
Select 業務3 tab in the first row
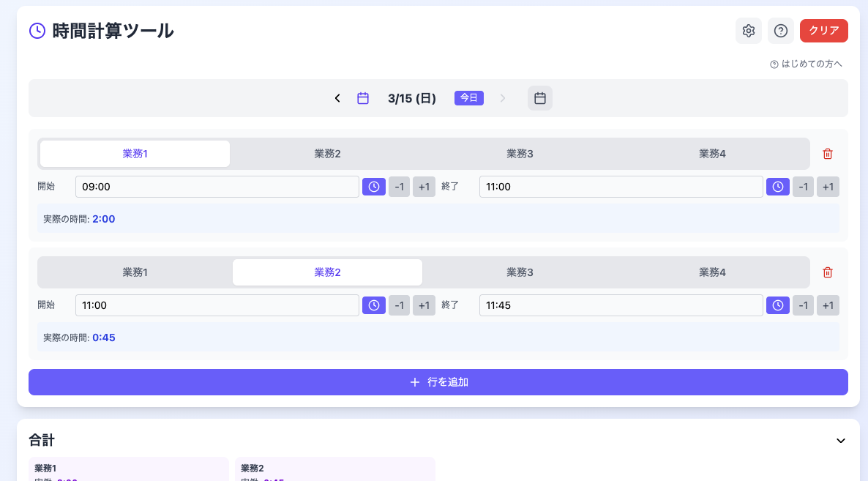click(x=520, y=154)
